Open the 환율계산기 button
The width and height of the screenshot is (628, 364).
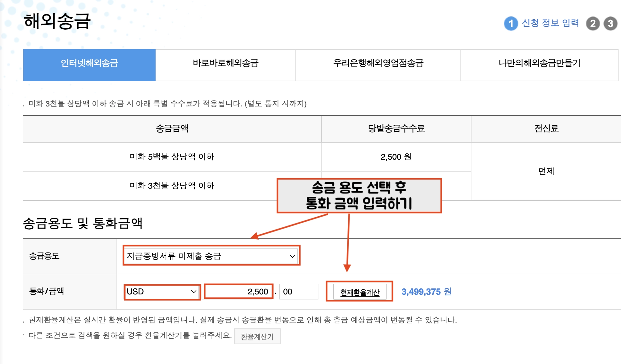257,337
